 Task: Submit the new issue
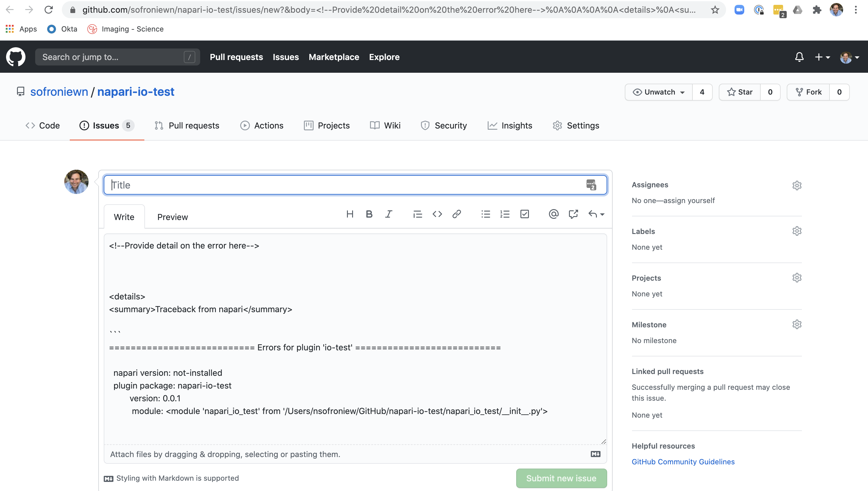561,478
